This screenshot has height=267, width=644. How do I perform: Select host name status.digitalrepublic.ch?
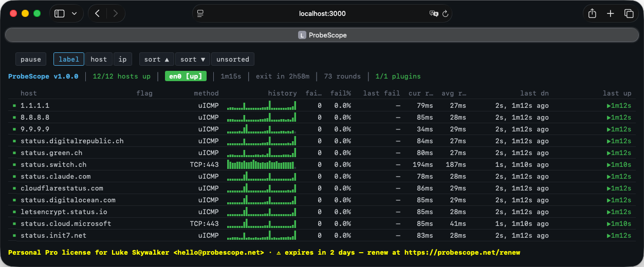click(x=72, y=141)
